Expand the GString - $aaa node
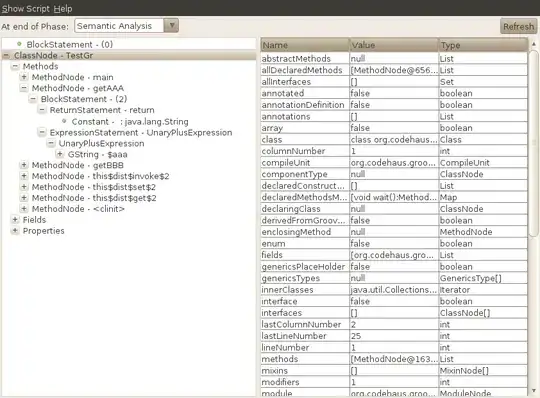The image size is (540, 398). [60, 154]
